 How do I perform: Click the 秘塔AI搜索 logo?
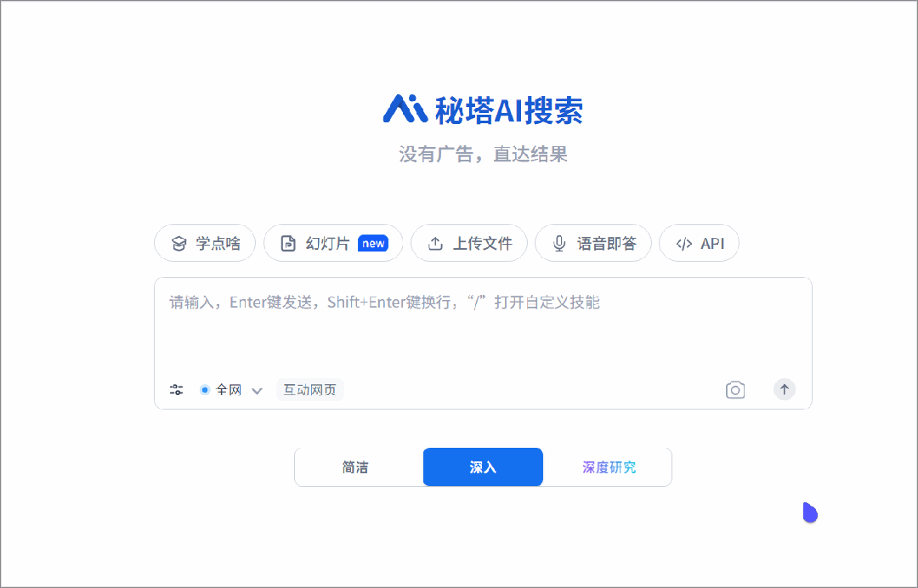(483, 110)
